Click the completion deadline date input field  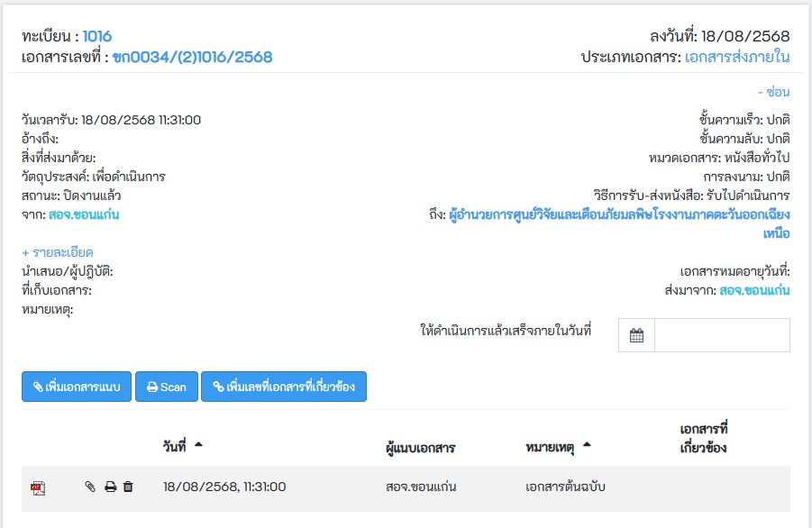pos(721,335)
